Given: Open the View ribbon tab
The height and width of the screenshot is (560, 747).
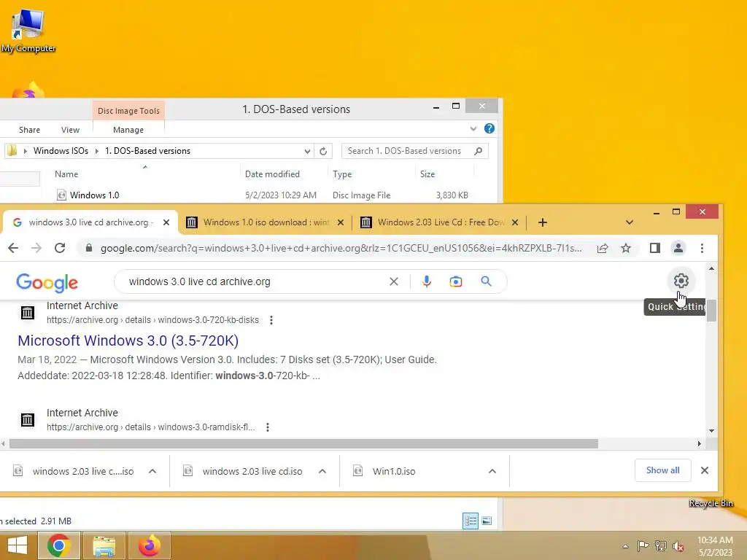Looking at the screenshot, I should tap(71, 130).
